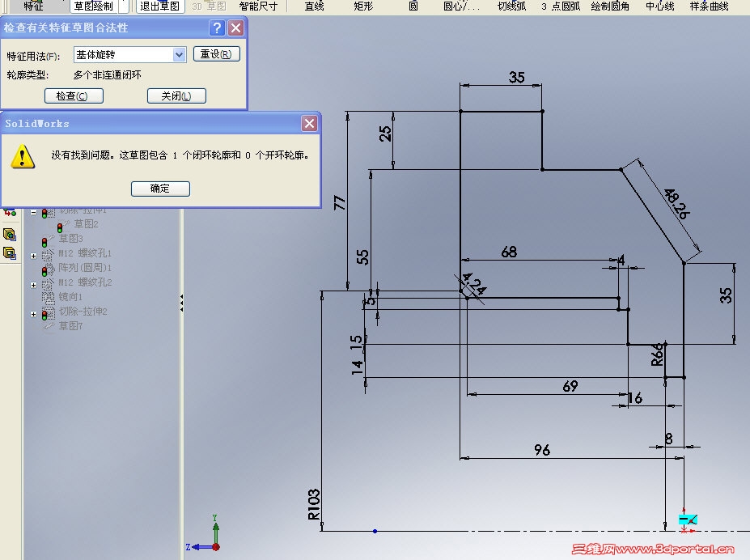Screen dimensions: 750x560
Task: Select M12 螺纹孔1 in the feature tree
Action: coord(85,253)
